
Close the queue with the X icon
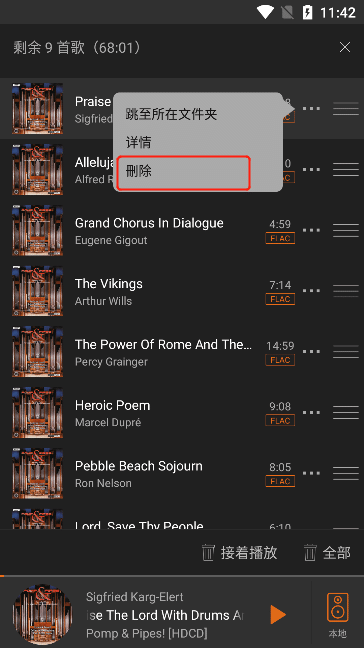tap(345, 47)
